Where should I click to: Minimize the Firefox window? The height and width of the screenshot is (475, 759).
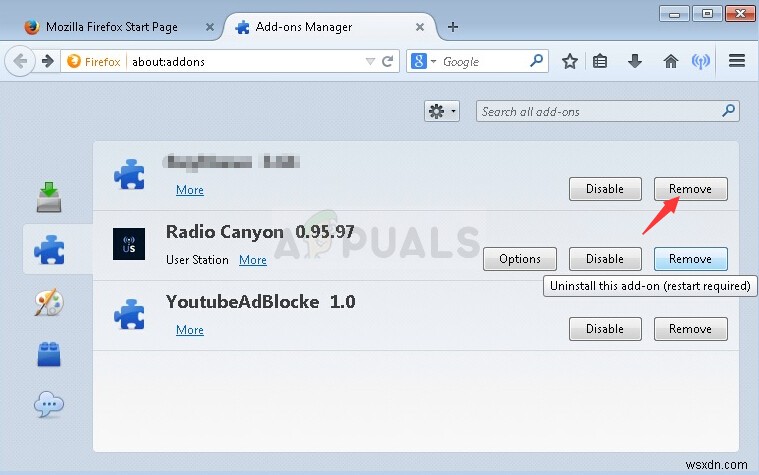tap(674, 14)
